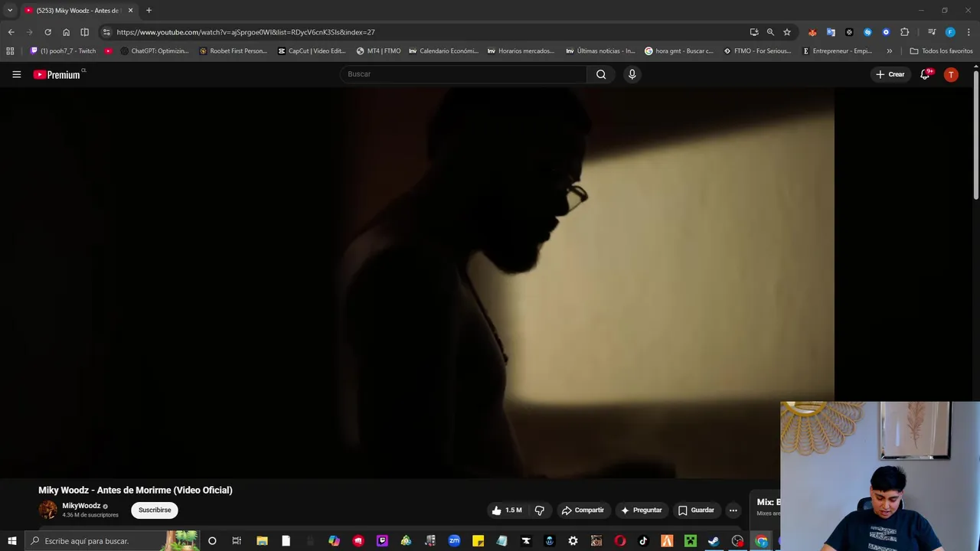The width and height of the screenshot is (980, 551).
Task: Open FTMO For Serious bookmark
Action: click(x=757, y=51)
